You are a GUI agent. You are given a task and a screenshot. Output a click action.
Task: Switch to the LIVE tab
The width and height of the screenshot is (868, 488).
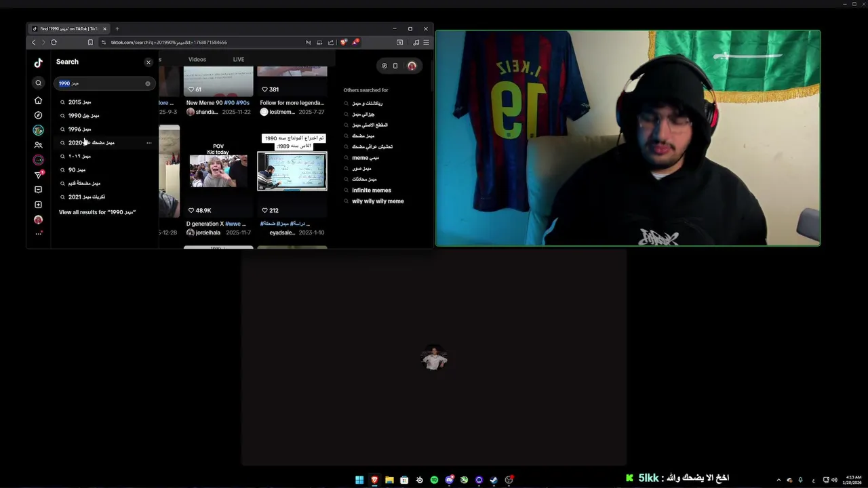pos(239,60)
